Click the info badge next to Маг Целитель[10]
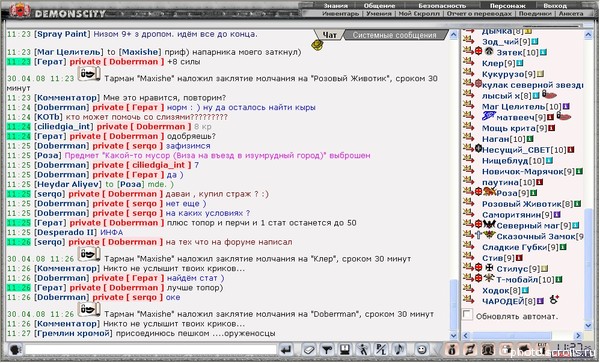The image size is (600, 363). 566,106
